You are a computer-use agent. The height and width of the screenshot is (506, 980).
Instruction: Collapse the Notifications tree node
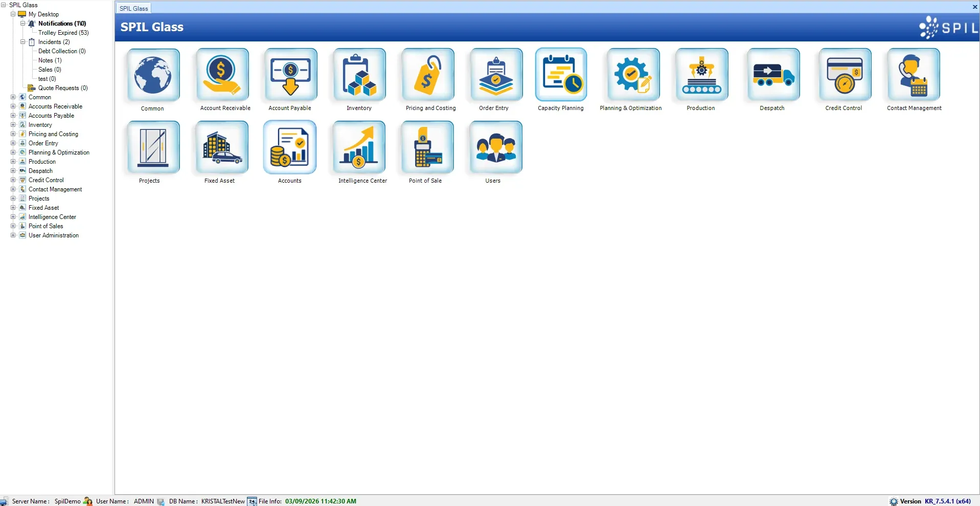pyautogui.click(x=22, y=24)
